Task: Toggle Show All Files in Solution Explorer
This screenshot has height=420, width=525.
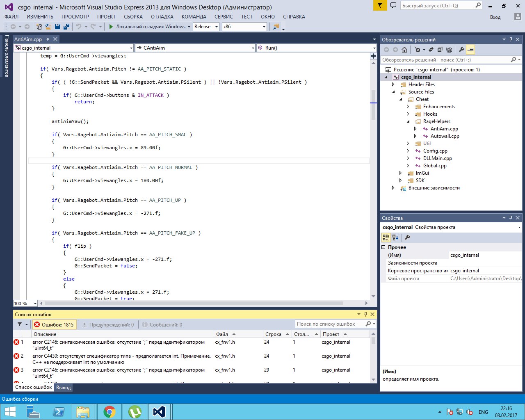Action: pyautogui.click(x=449, y=50)
